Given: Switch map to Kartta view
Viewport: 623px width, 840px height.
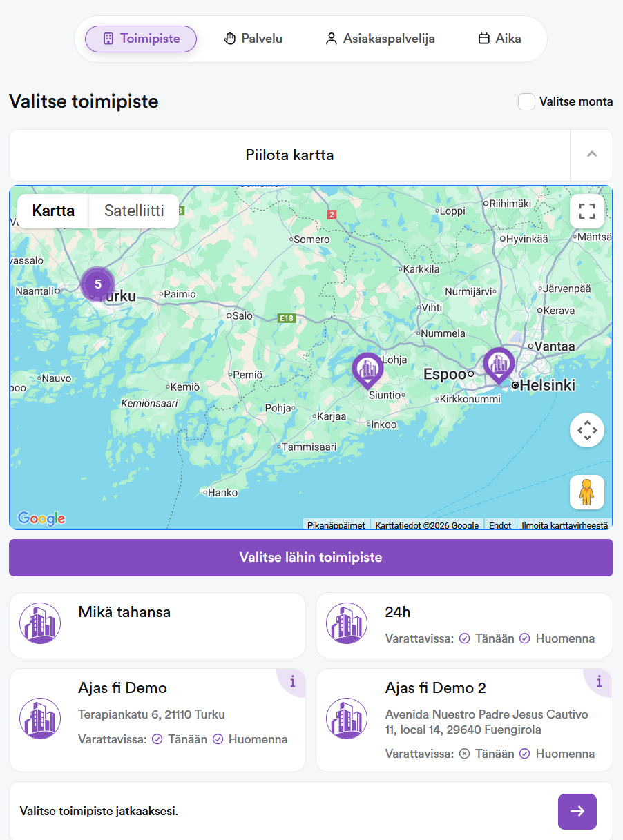Looking at the screenshot, I should (x=53, y=211).
